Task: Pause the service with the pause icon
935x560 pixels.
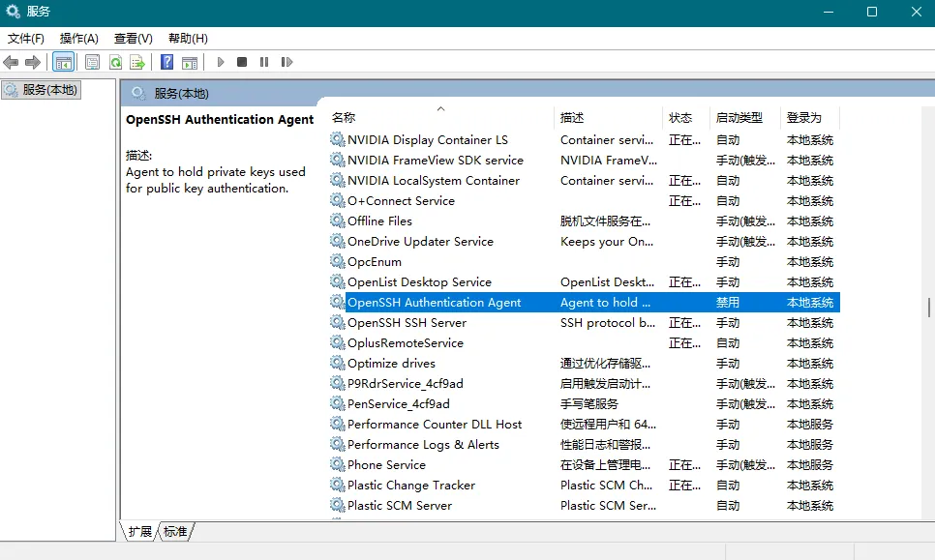Action: (x=264, y=63)
